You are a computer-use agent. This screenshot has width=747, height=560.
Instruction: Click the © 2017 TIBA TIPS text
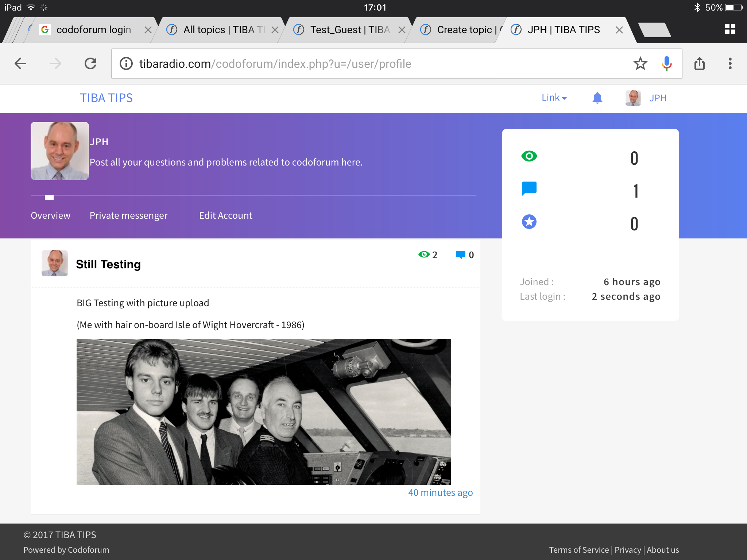[x=60, y=535]
